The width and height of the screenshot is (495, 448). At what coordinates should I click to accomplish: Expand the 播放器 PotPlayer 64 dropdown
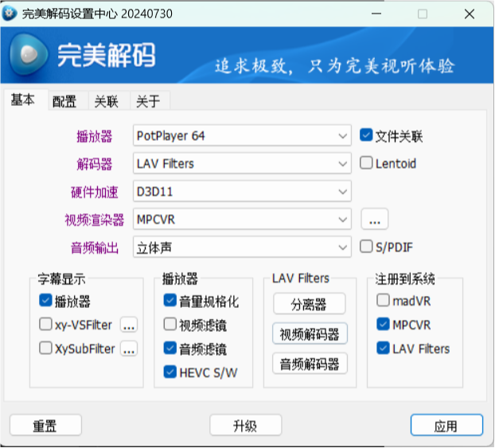[x=242, y=136]
